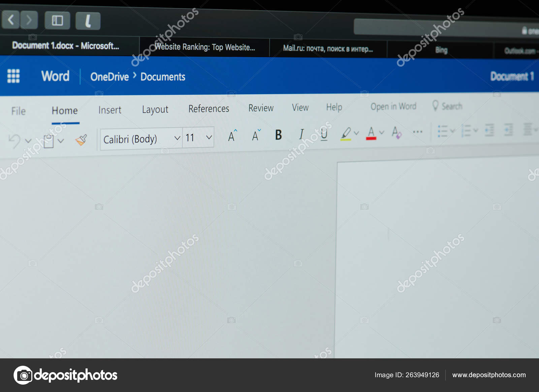
Task: Expand the undo dropdown arrow
Action: 28,141
